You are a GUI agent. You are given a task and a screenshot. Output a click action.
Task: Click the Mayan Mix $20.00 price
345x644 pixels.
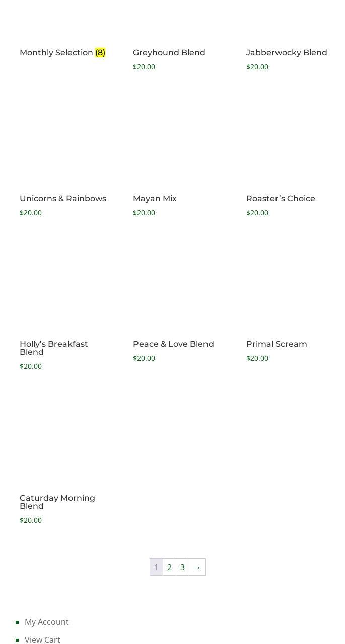click(144, 213)
